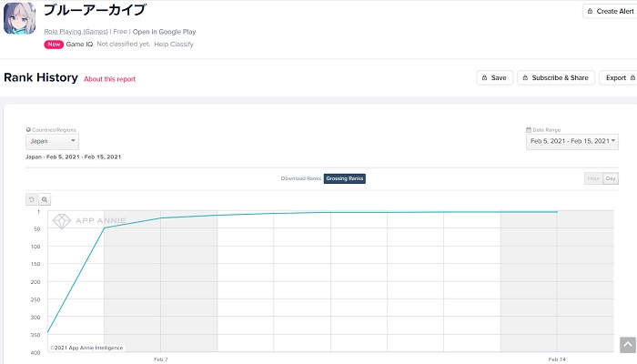Click the game app icon thumbnail
The width and height of the screenshot is (637, 364).
click(19, 18)
